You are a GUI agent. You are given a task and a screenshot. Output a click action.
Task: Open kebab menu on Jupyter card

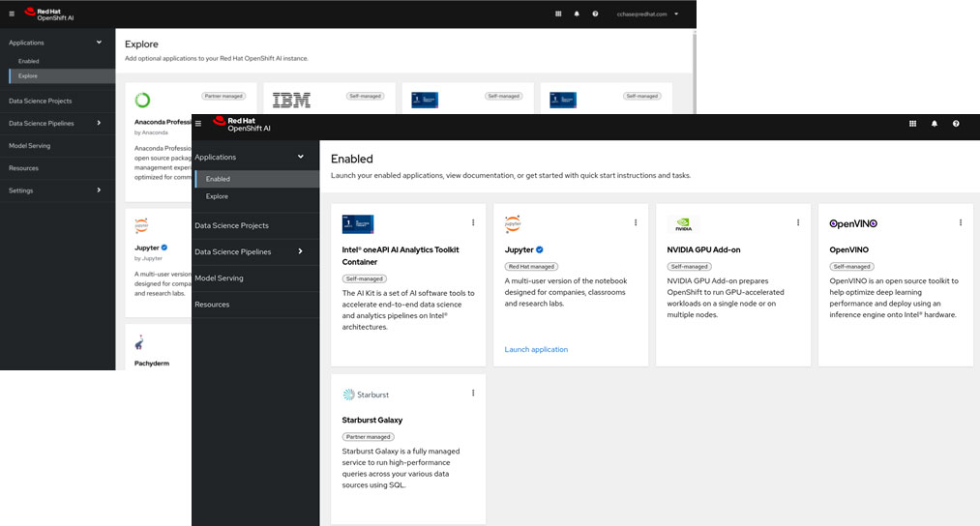pos(636,222)
